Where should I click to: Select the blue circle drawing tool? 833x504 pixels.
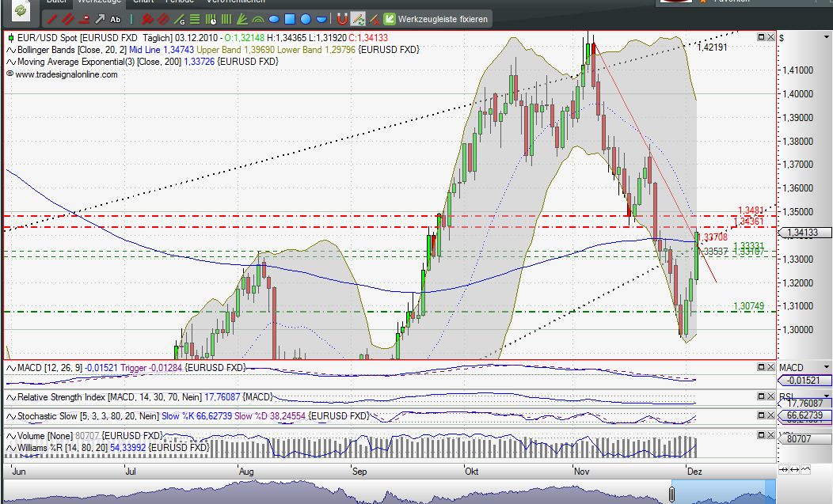point(306,20)
